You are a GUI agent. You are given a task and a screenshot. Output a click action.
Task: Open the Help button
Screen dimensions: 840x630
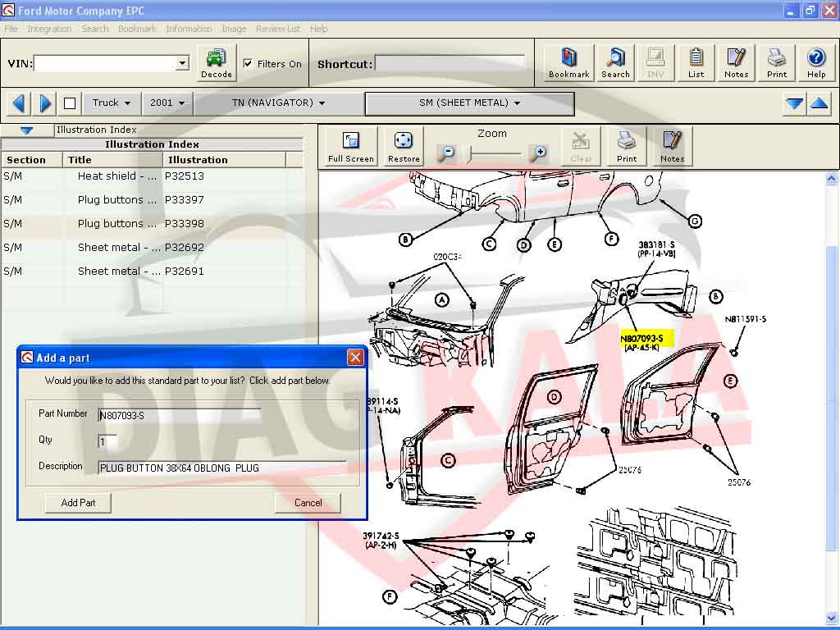pos(816,62)
